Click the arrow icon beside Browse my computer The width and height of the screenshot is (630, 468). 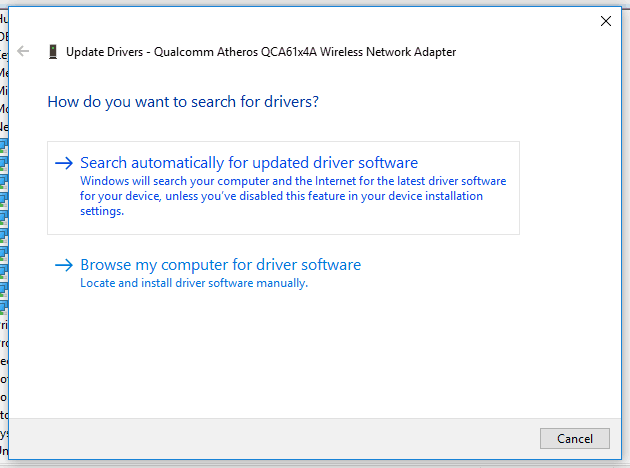64,265
